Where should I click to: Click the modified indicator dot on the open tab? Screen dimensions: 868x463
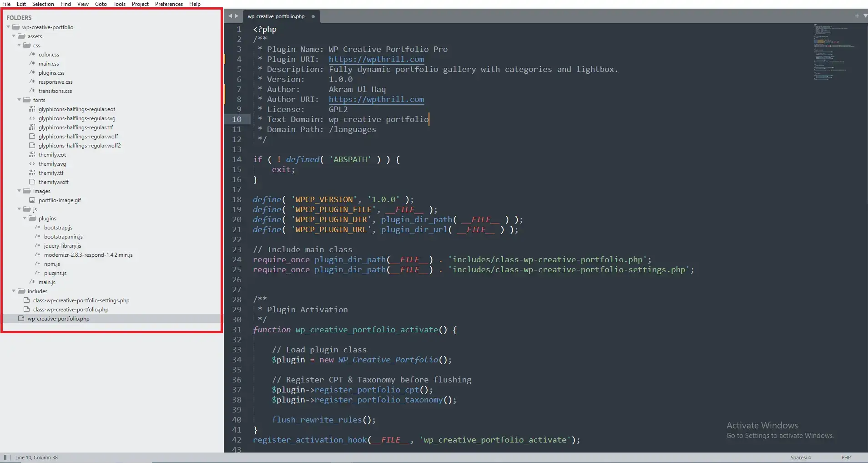point(313,16)
